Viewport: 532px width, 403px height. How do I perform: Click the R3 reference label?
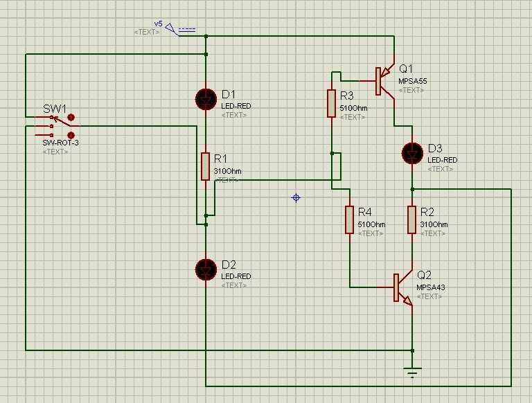(x=347, y=96)
